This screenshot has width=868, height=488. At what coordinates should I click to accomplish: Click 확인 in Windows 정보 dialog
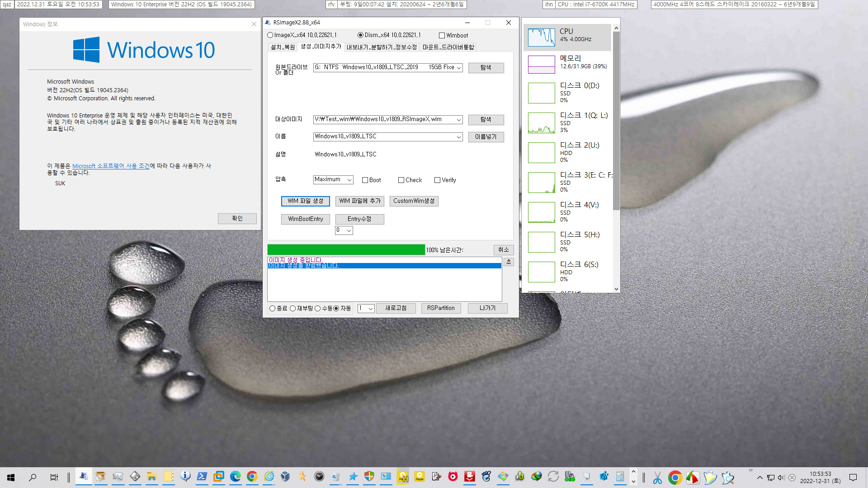pos(237,219)
